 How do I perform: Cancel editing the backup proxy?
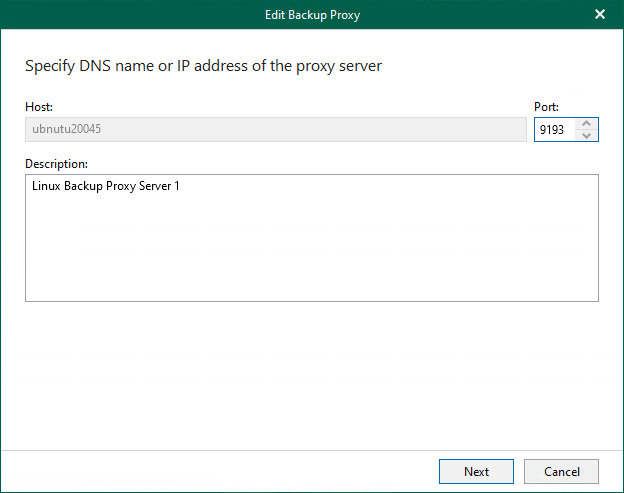(561, 471)
